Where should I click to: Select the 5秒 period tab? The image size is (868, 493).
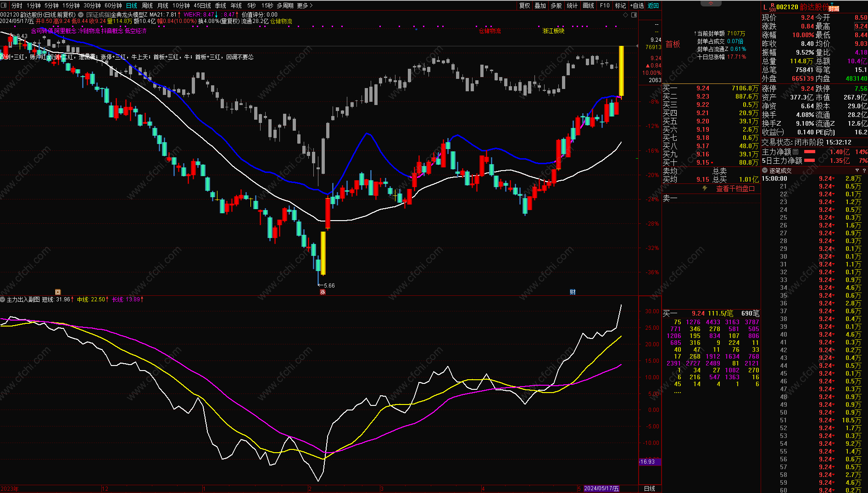(x=251, y=6)
